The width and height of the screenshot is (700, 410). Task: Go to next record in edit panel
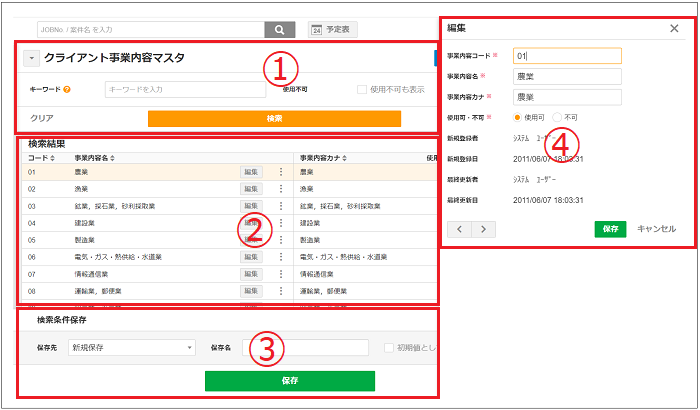[484, 229]
